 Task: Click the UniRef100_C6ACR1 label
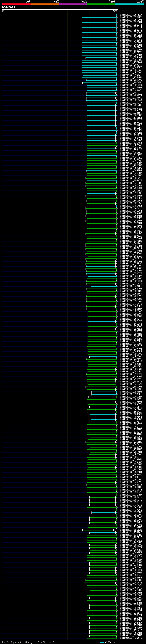(131, 299)
